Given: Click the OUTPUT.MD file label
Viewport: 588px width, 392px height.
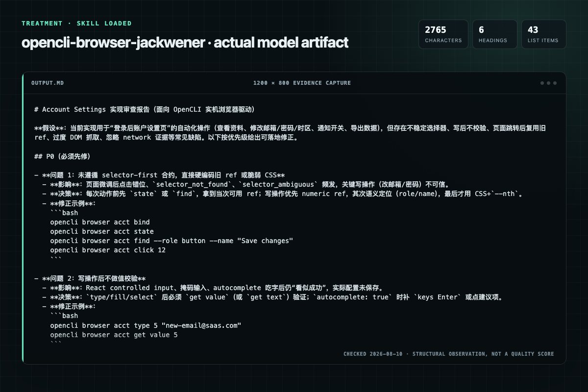Looking at the screenshot, I should coord(47,83).
